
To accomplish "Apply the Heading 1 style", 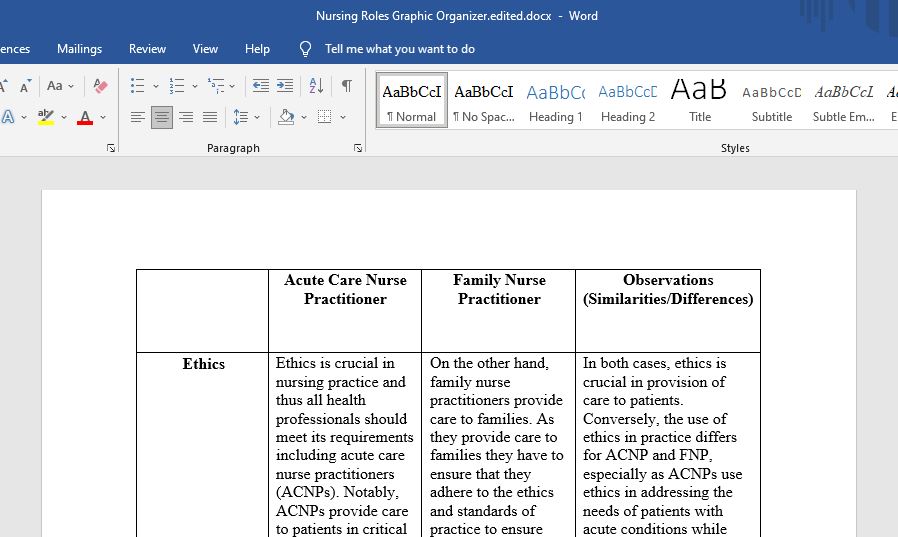I will [x=556, y=100].
